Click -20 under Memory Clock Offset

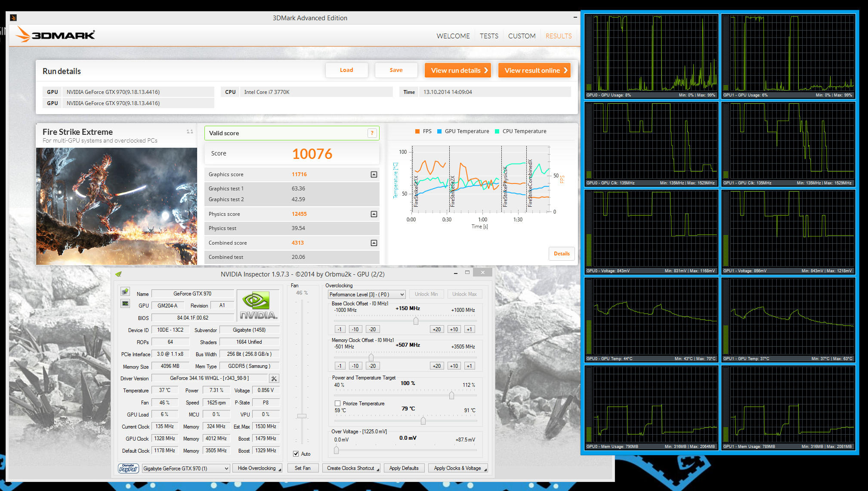[x=372, y=366]
